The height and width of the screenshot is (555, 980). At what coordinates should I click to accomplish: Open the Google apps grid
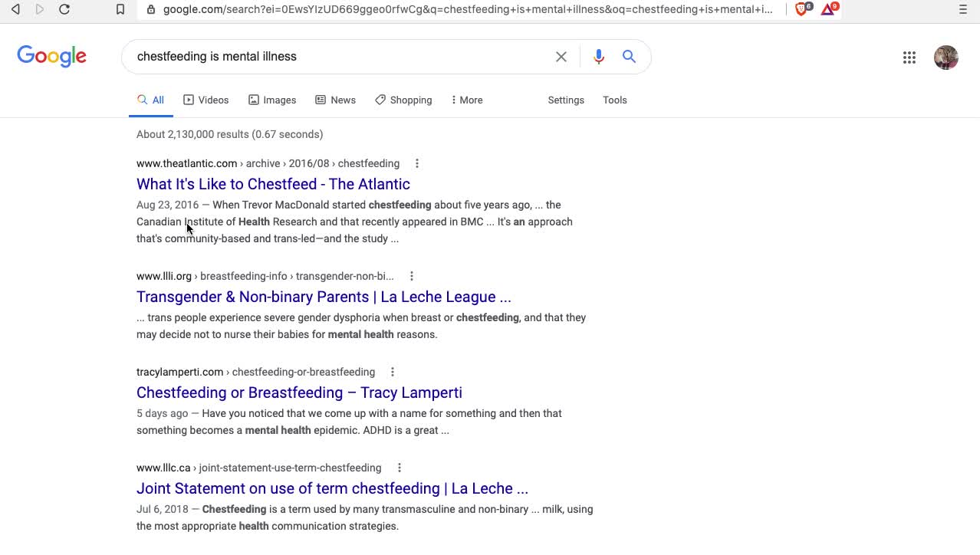(x=909, y=57)
